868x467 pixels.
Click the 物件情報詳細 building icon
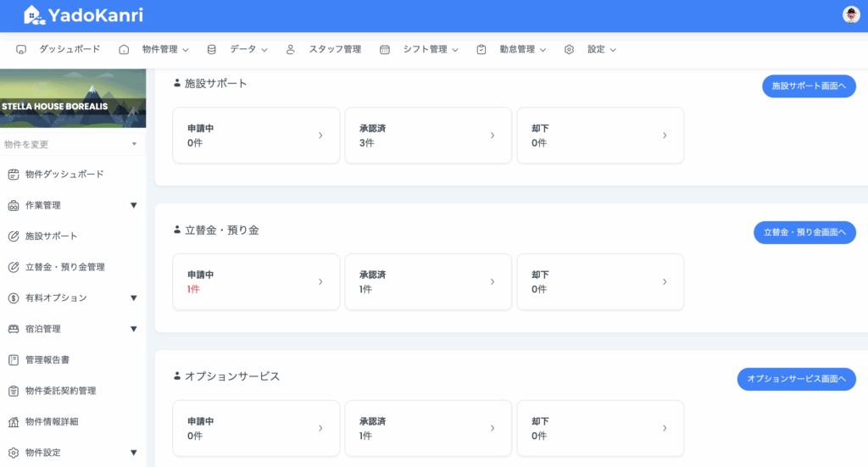tap(13, 422)
